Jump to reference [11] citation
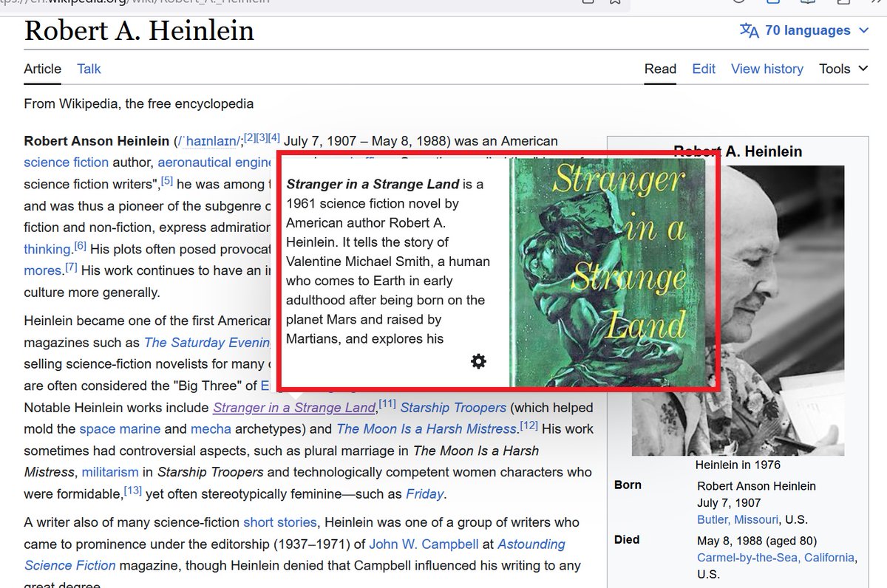The width and height of the screenshot is (887, 588). click(x=387, y=403)
